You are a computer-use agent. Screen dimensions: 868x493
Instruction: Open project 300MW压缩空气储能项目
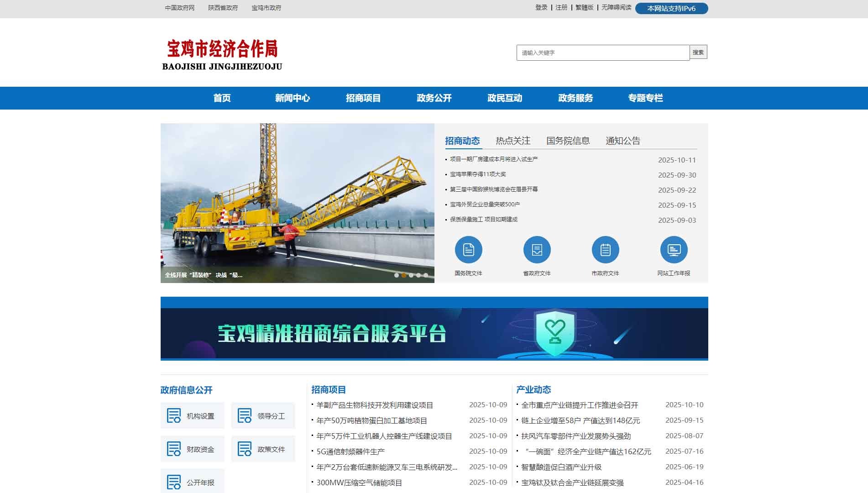click(359, 483)
